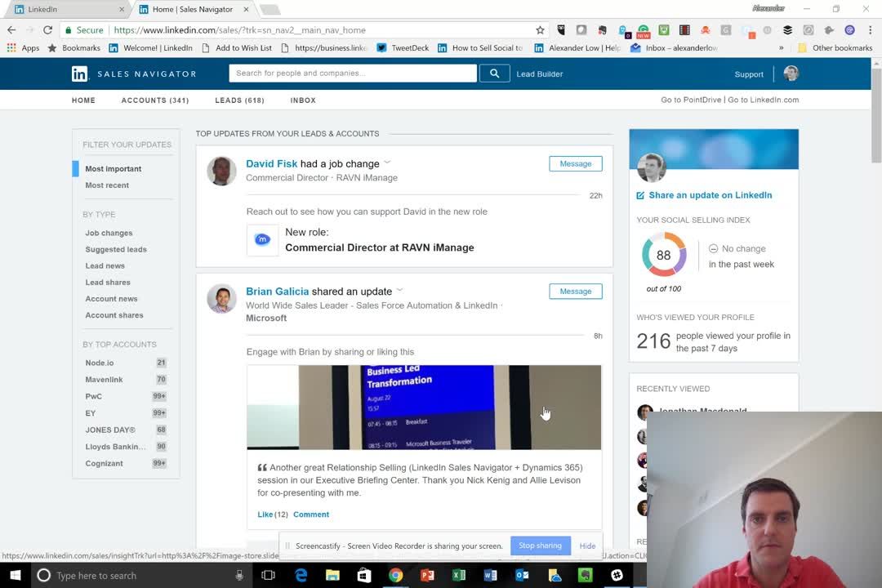Switch to the LinkedIn browser tab
The width and height of the screenshot is (882, 588).
coord(65,10)
